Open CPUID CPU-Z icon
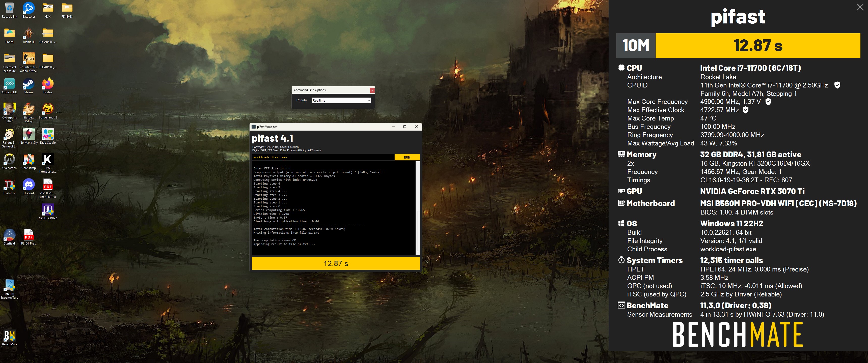Viewport: 868px width, 363px height. pyautogui.click(x=48, y=212)
